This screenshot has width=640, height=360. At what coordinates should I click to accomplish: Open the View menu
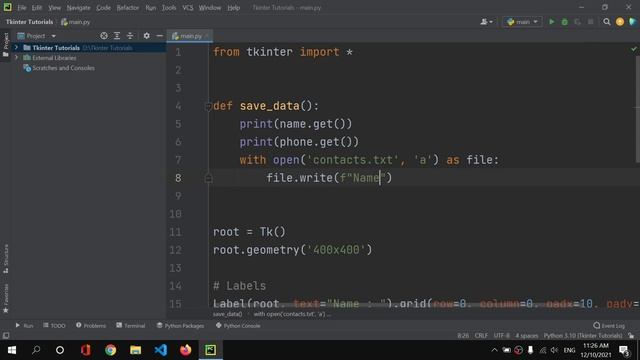[54, 8]
